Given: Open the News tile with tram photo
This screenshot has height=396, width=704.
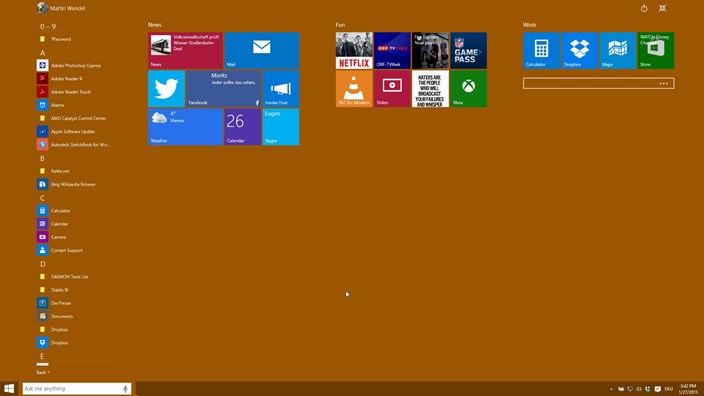Looking at the screenshot, I should 185,50.
